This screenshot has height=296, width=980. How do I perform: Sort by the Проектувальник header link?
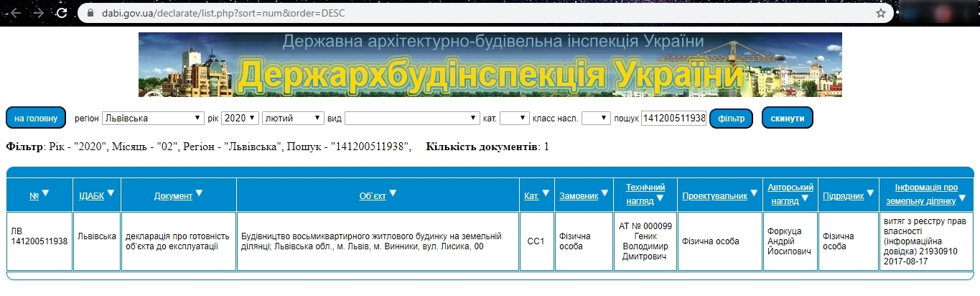715,195
